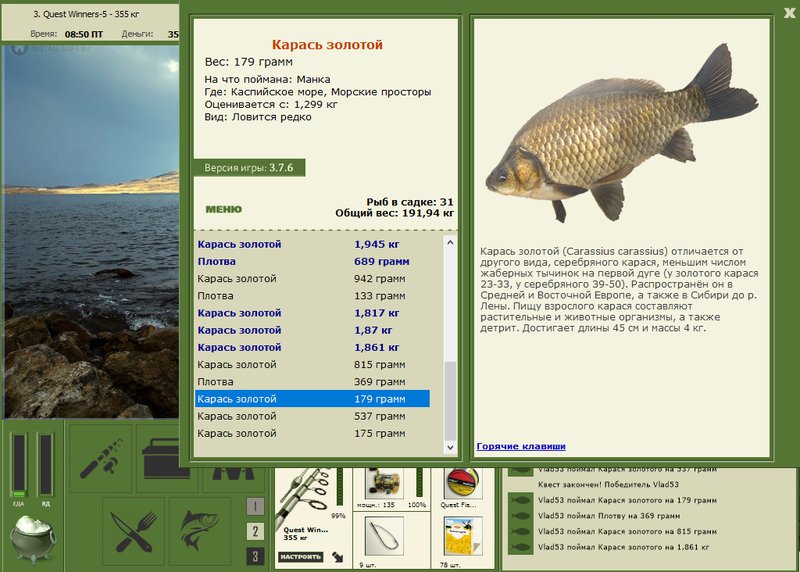Select the Quest Win... rod thumbnail
This screenshot has height=572, width=800.
pos(304,498)
